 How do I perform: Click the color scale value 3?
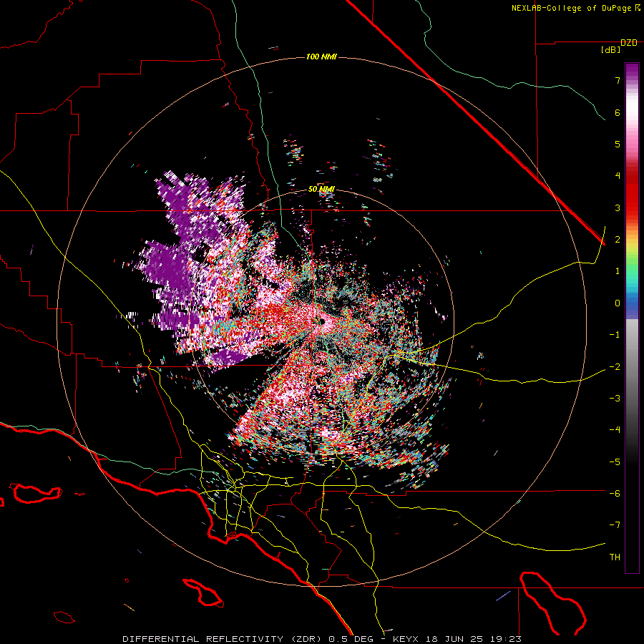618,208
